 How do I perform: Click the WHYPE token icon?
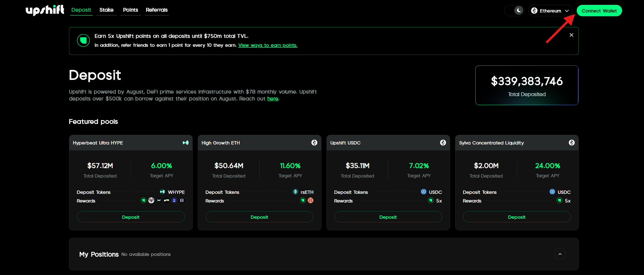pos(162,192)
